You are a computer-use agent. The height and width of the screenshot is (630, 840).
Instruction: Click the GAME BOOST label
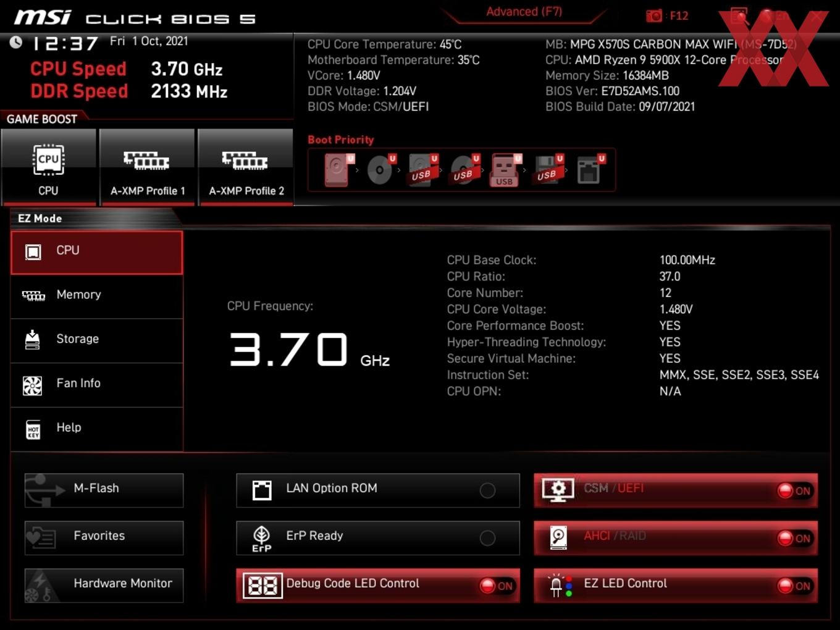coord(42,119)
